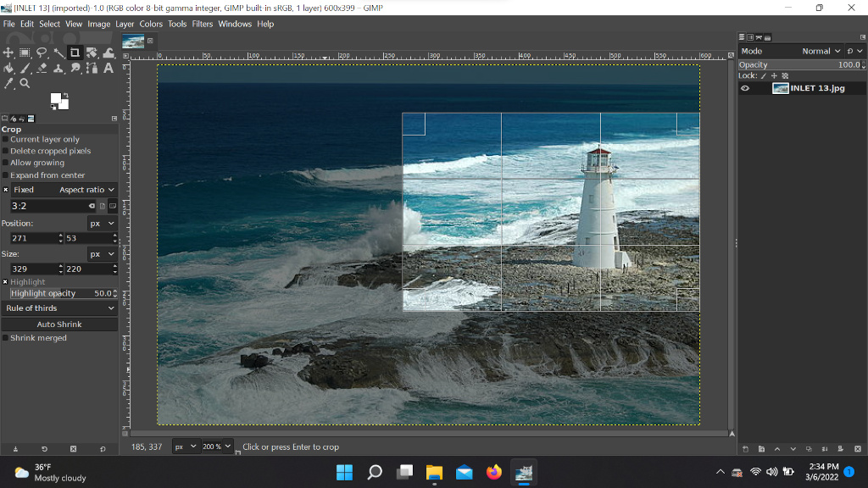Select the Paintbrush tool

(25, 68)
